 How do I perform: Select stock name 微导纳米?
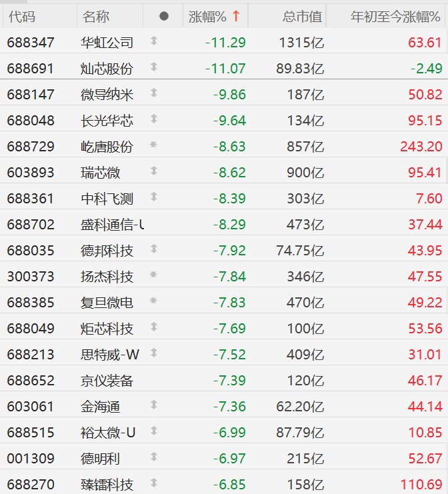107,95
